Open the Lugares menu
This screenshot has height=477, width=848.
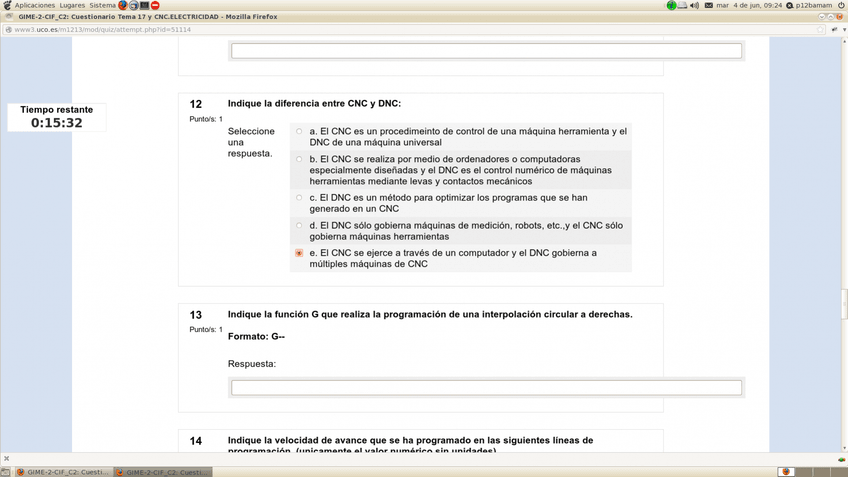pyautogui.click(x=72, y=5)
